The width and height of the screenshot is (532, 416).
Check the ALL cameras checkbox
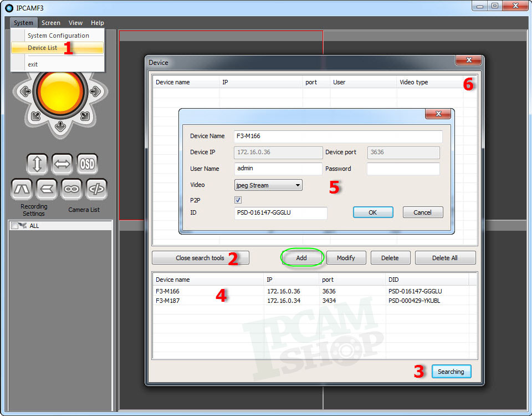14,226
